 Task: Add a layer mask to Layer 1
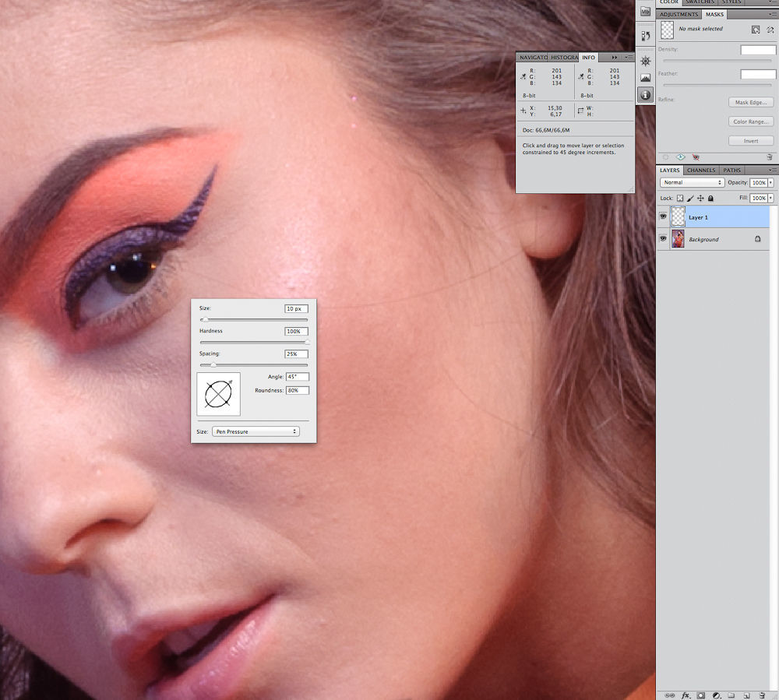click(701, 695)
